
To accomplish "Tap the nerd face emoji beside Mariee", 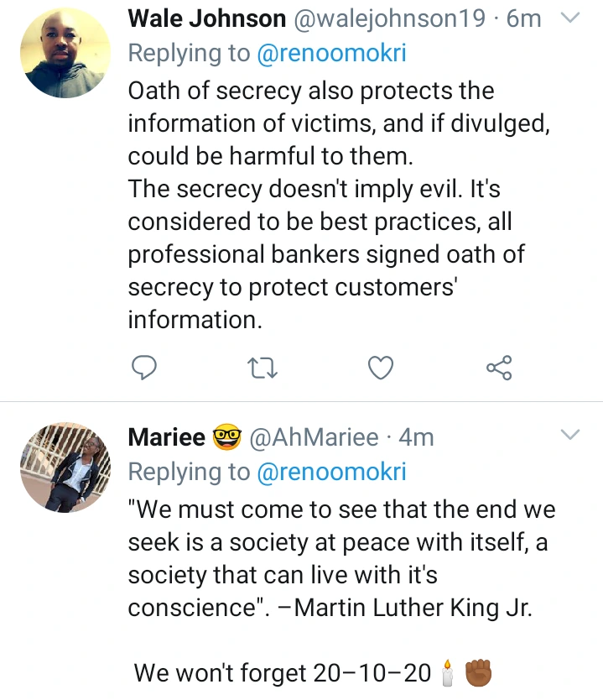I will click(226, 437).
